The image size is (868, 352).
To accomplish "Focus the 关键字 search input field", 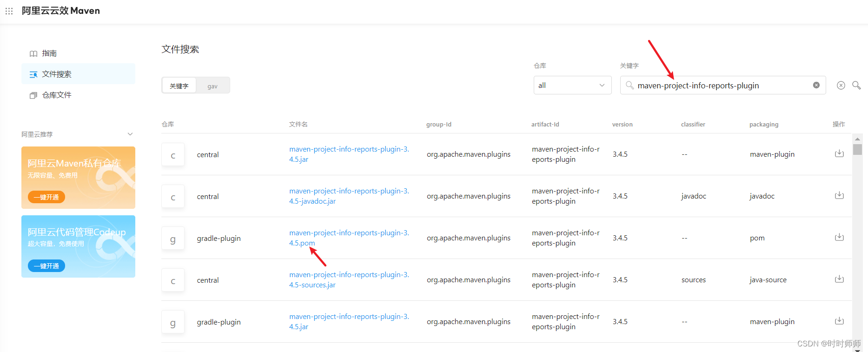I will pos(723,85).
